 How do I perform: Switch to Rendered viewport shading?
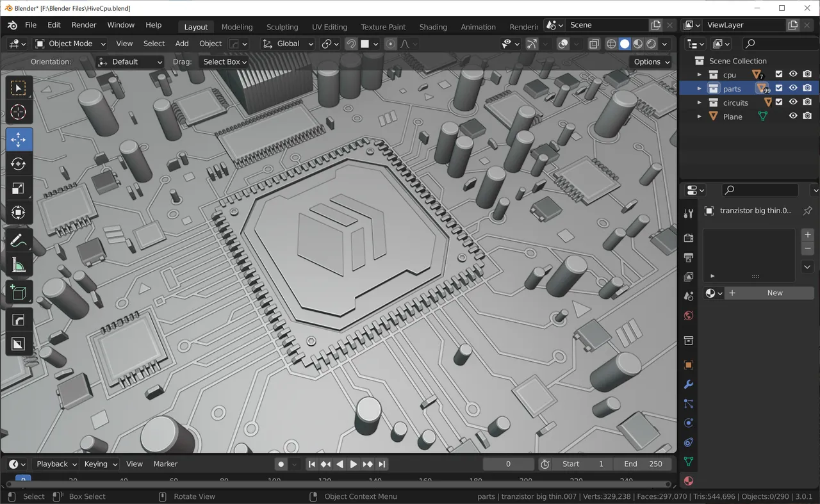tap(652, 44)
